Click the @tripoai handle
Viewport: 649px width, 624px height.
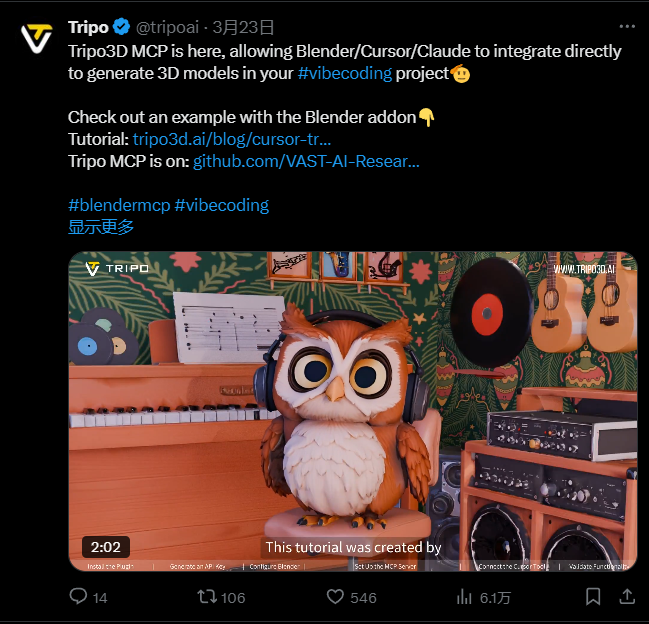pos(168,27)
